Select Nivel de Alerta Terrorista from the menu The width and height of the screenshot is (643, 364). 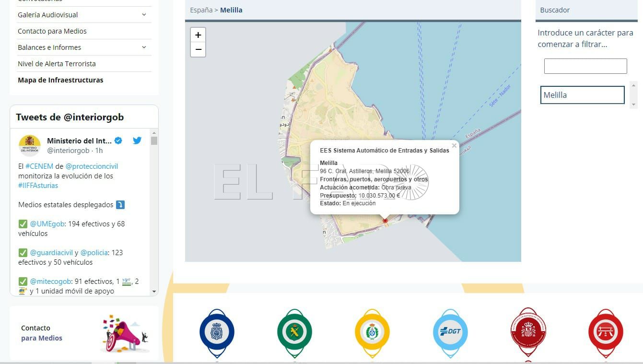tap(56, 63)
